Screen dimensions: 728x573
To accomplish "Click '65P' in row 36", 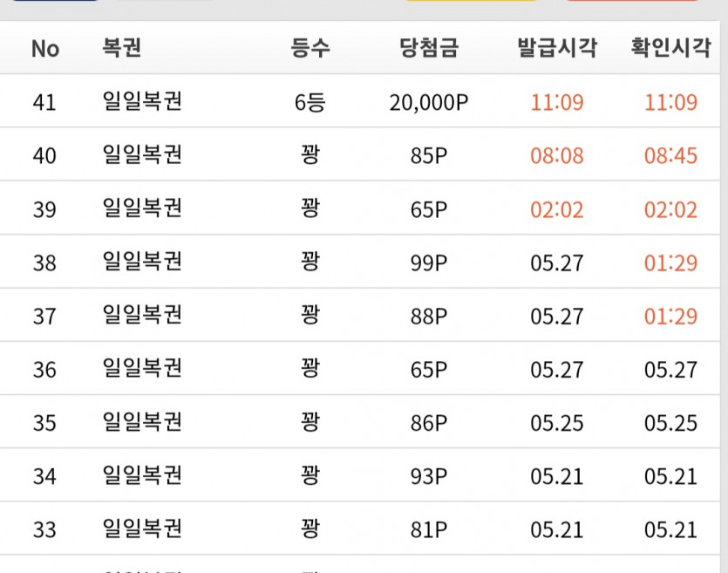I will [429, 370].
